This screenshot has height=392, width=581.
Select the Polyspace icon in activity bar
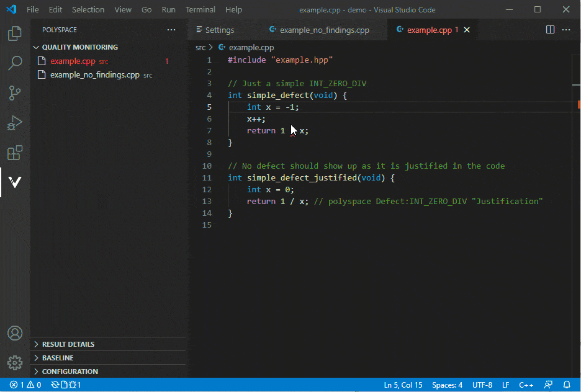(x=15, y=182)
